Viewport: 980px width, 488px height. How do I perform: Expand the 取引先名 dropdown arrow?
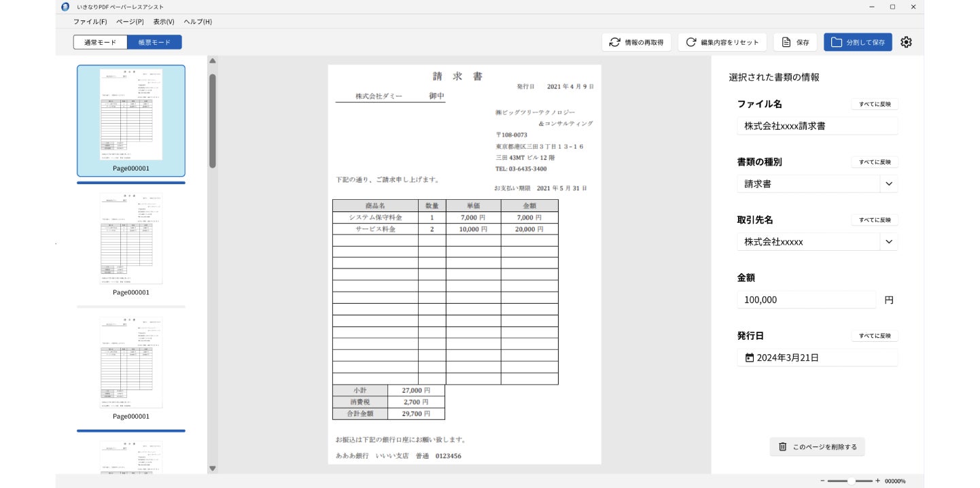pyautogui.click(x=889, y=241)
